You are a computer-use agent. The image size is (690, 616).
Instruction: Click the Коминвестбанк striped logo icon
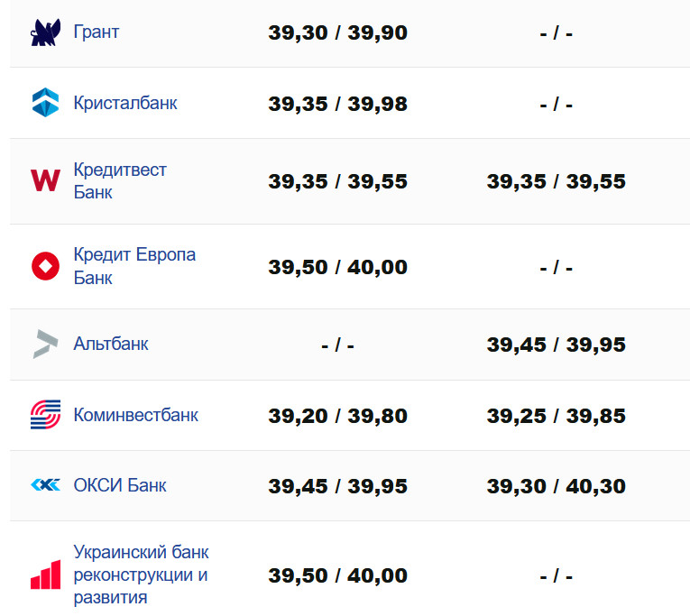tap(45, 415)
